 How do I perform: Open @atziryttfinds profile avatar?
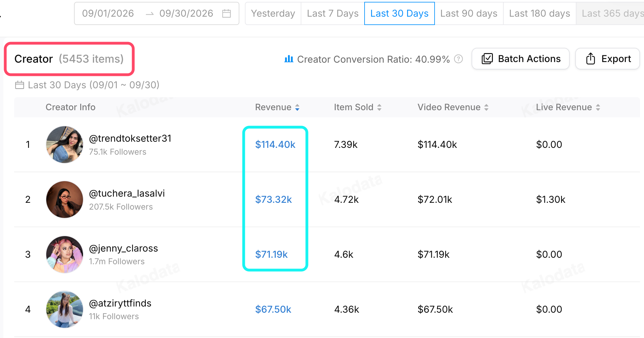(64, 309)
